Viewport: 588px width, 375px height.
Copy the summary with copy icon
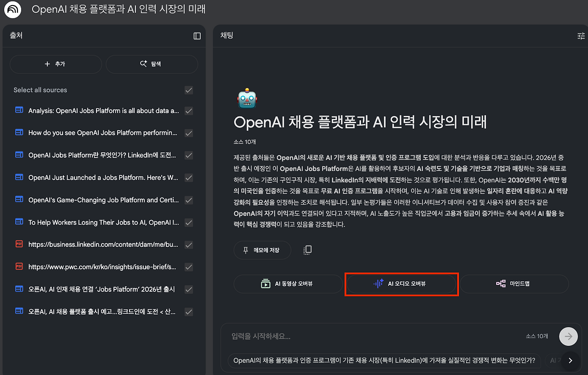click(x=308, y=250)
